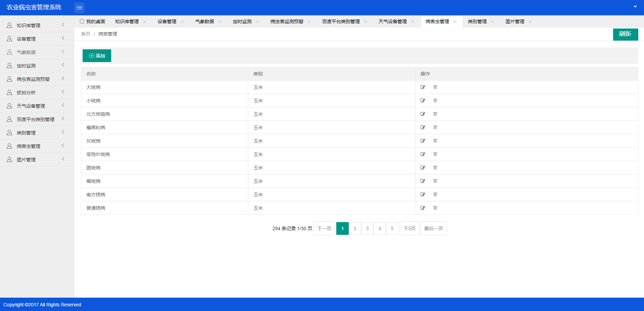This screenshot has height=311, width=644.
Task: Click the home icon on 我的桌面 tab
Action: tap(82, 21)
